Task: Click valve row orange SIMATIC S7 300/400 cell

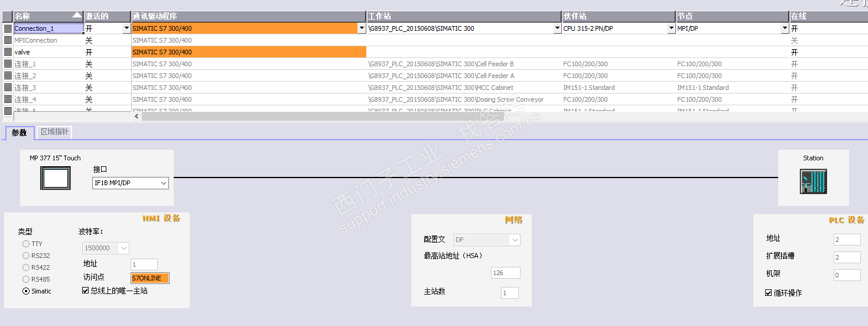Action: (x=249, y=52)
